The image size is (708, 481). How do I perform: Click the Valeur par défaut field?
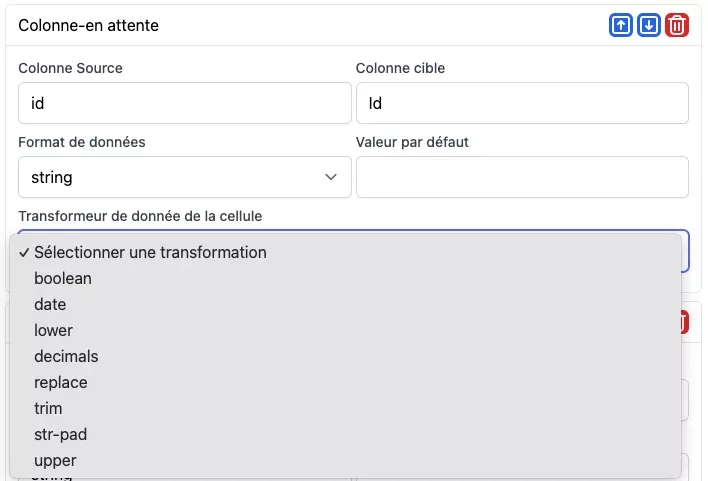[522, 177]
